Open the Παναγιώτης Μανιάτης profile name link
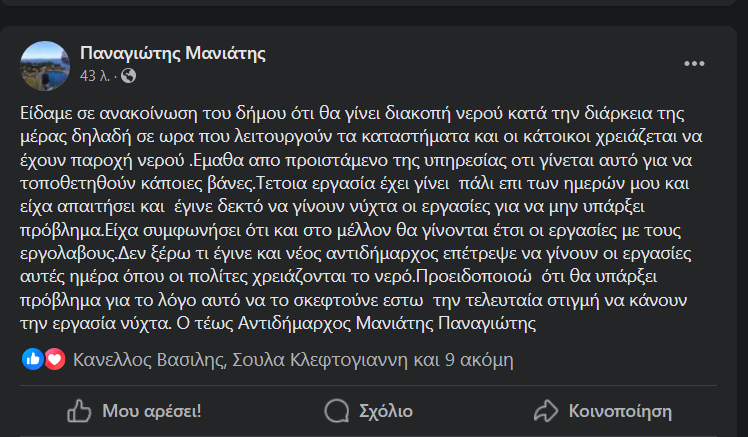The image size is (748, 437). click(x=172, y=54)
